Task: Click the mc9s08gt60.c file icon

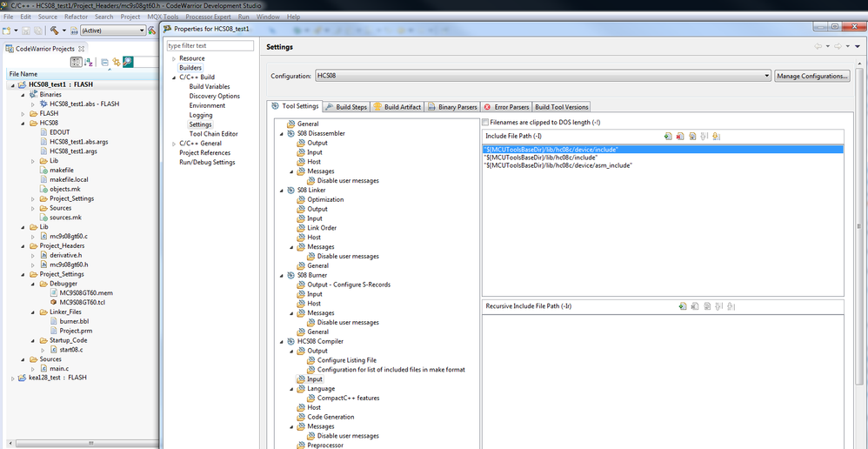Action: point(45,237)
